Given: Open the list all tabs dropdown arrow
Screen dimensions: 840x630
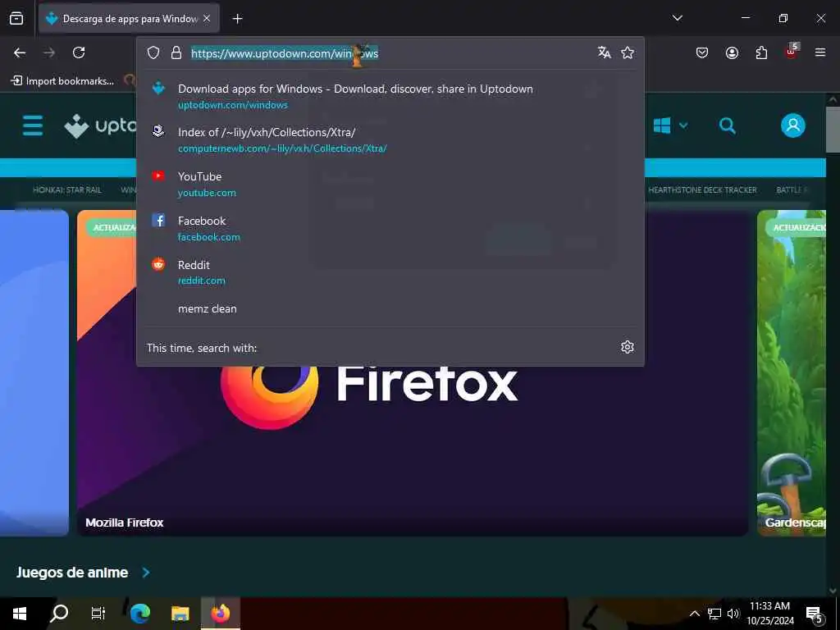Looking at the screenshot, I should [x=677, y=18].
